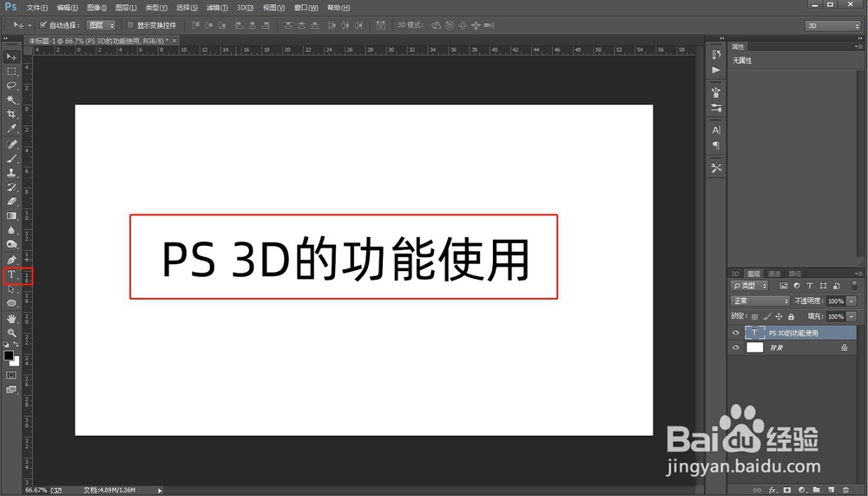Click the delete layer trash icon
The height and width of the screenshot is (496, 868).
tap(845, 490)
